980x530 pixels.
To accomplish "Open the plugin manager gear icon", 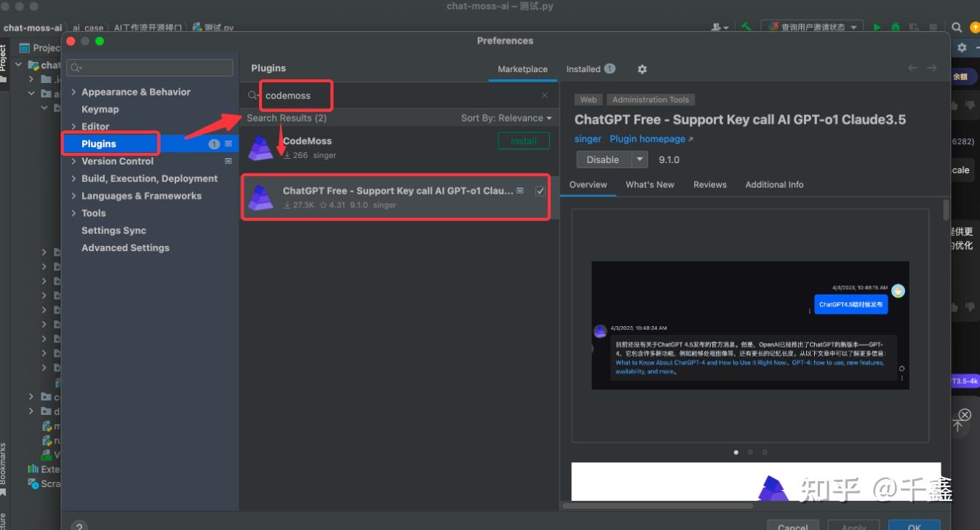I will (641, 68).
